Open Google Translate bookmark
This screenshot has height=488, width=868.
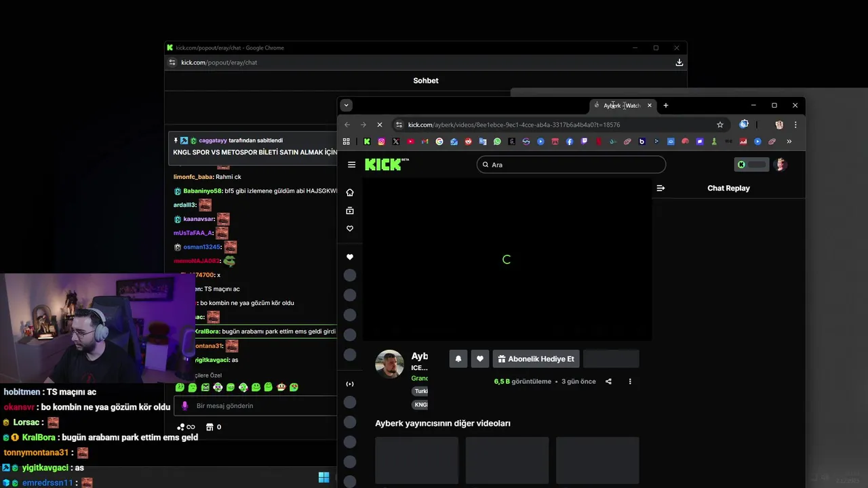[483, 142]
